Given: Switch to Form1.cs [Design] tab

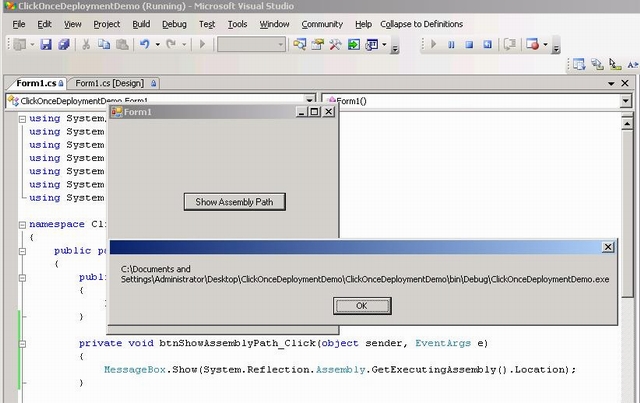Looking at the screenshot, I should (x=113, y=83).
